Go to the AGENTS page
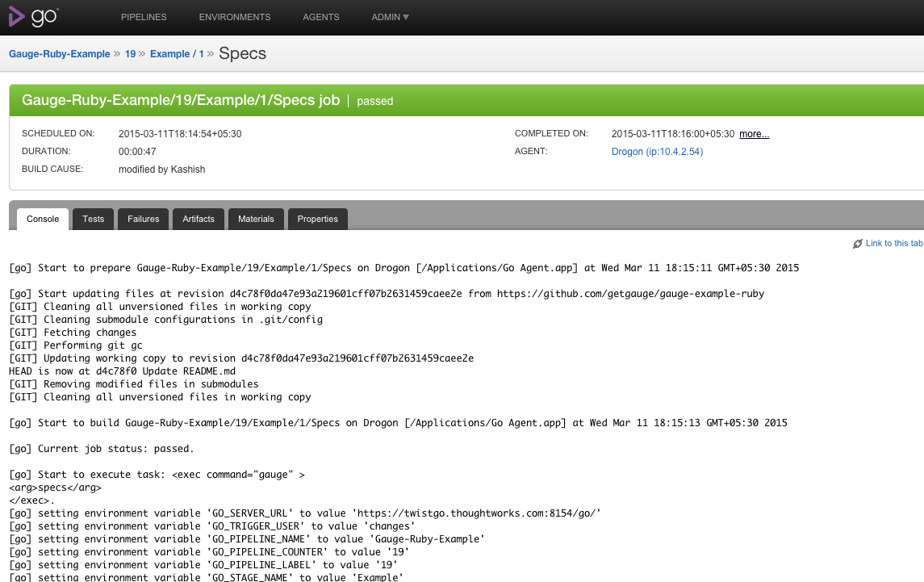 [321, 17]
